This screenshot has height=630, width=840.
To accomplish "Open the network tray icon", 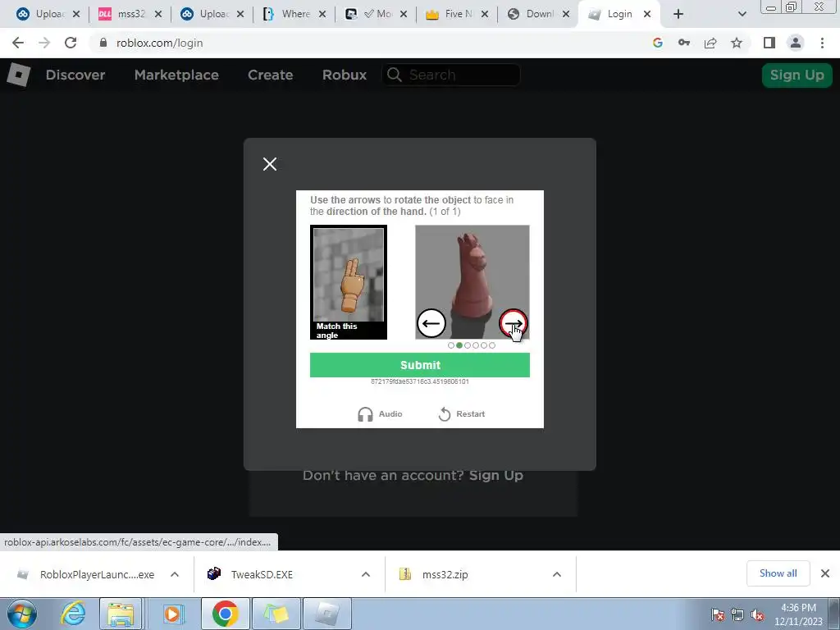I will coord(737,614).
